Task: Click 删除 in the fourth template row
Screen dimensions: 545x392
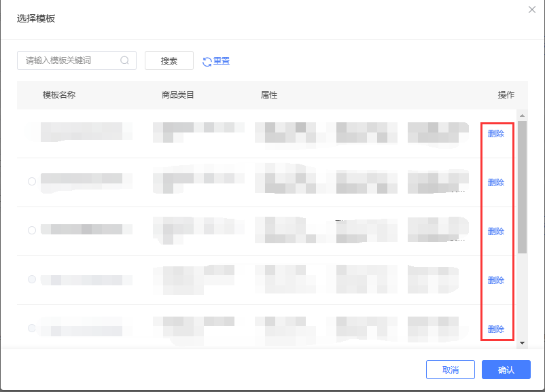Action: click(x=496, y=281)
